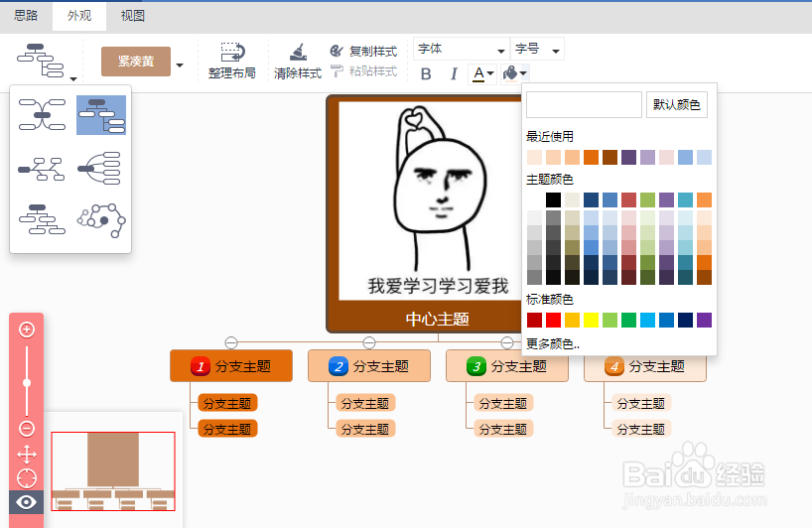This screenshot has width=812, height=528.
Task: Select the organization chart layout
Action: click(x=42, y=219)
